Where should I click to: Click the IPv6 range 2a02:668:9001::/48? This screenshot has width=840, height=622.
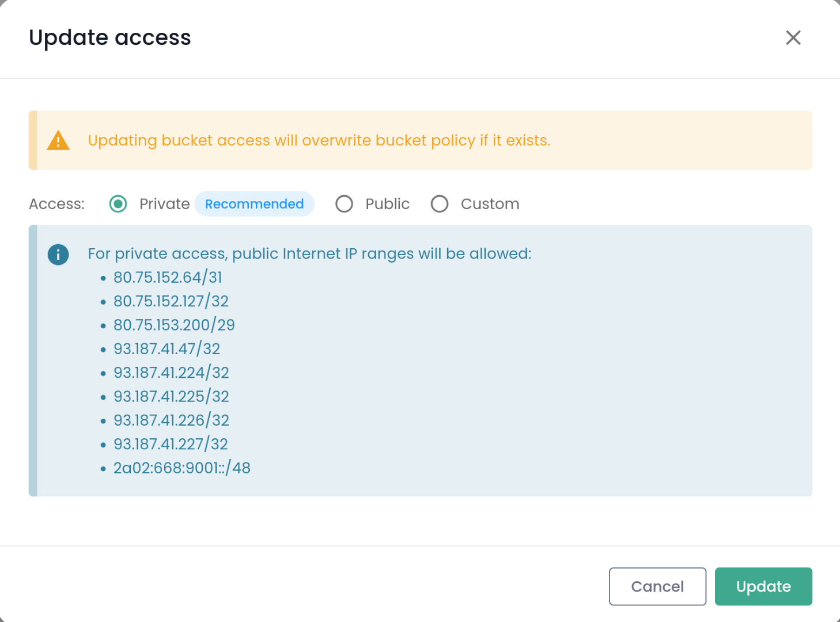[181, 468]
